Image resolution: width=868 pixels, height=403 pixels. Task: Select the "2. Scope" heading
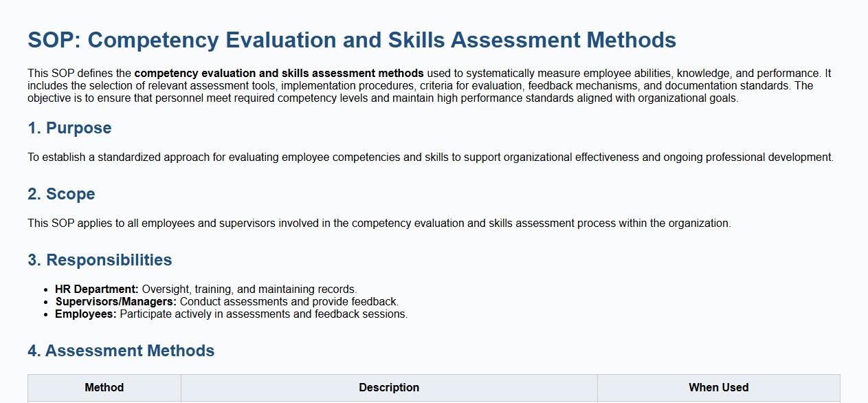pos(61,194)
